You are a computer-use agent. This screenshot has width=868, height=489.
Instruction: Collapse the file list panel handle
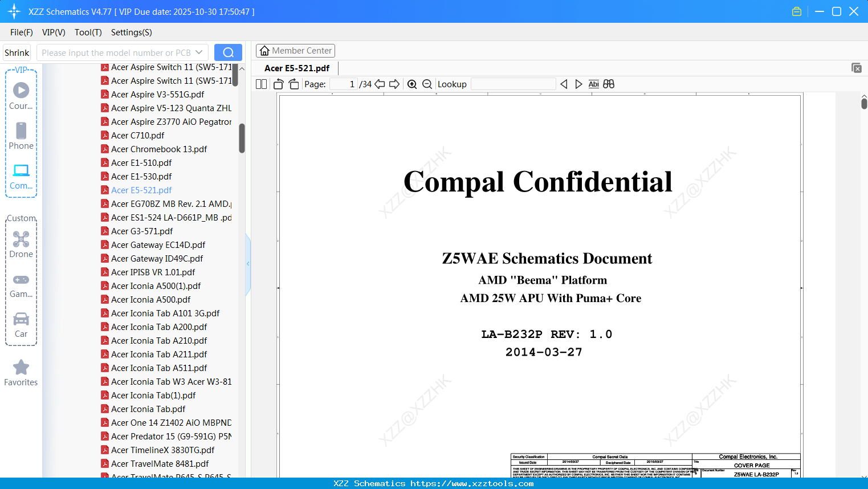(248, 264)
